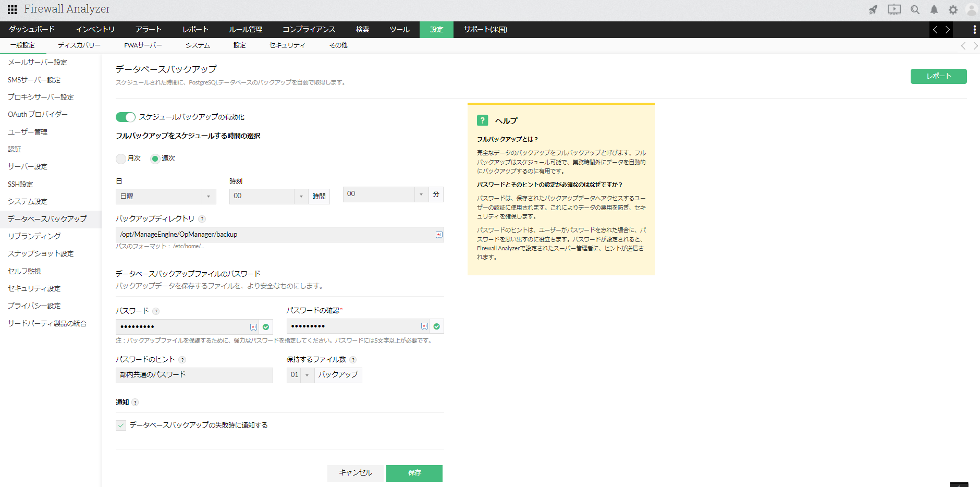Click the search magnifier icon
This screenshot has width=980, height=487.
click(915, 9)
